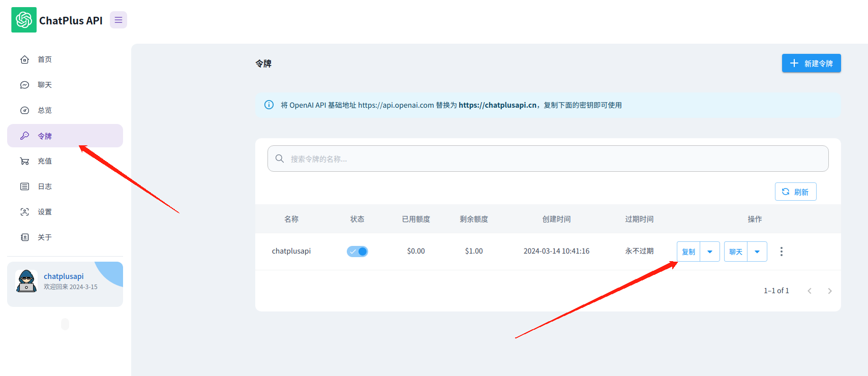Click the list icon beside 日志
Viewport: 868px width, 376px height.
pyautogui.click(x=24, y=186)
